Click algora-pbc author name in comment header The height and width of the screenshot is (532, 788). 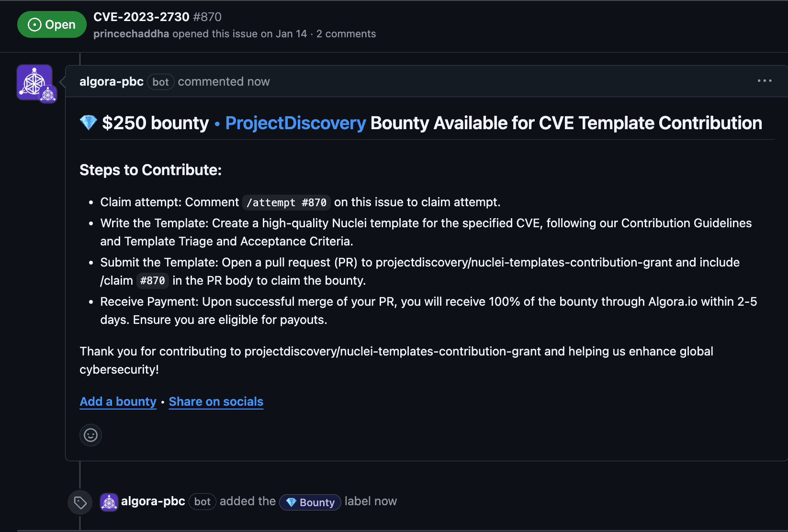pyautogui.click(x=112, y=82)
